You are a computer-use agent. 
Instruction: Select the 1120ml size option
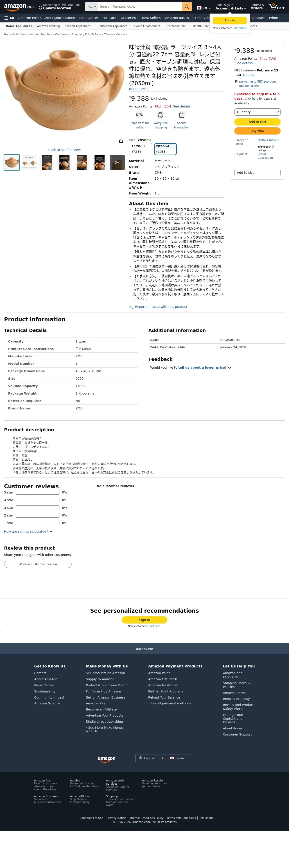click(141, 149)
